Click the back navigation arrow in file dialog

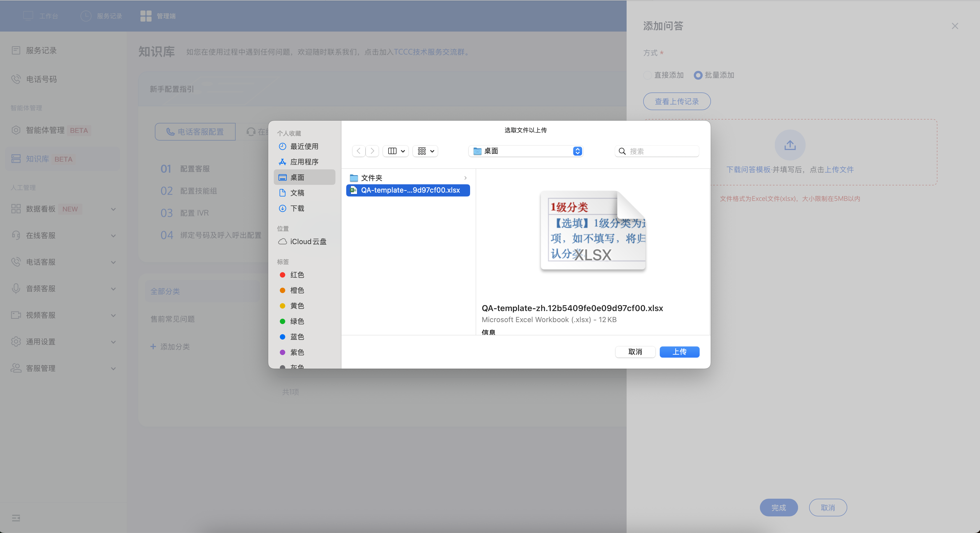click(358, 151)
